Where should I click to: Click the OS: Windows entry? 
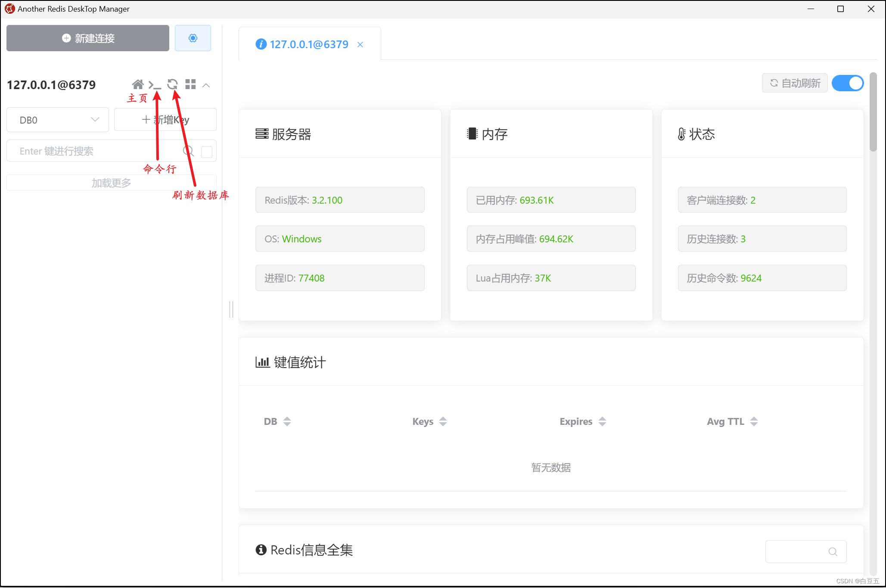[x=340, y=239]
